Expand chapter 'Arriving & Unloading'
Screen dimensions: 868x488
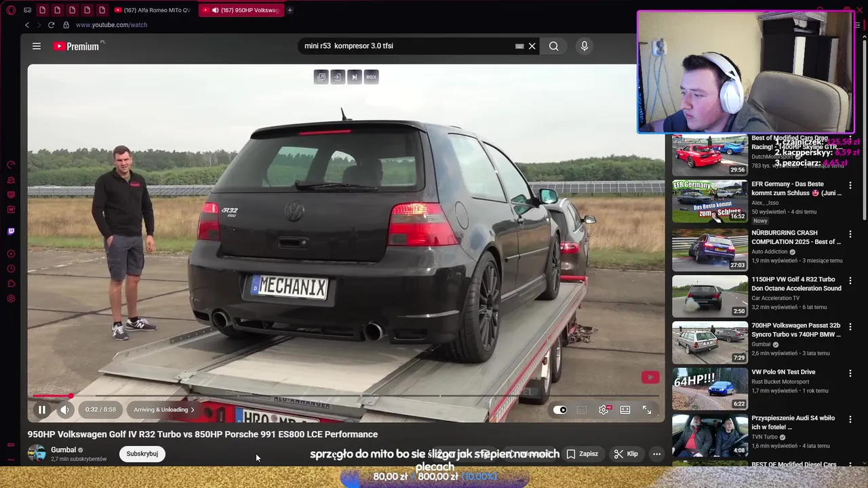(x=163, y=409)
